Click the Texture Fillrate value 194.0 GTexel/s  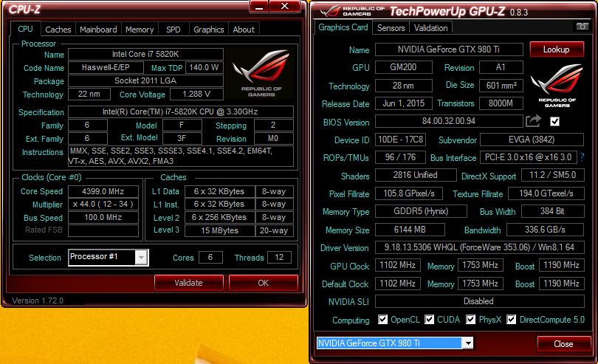tap(546, 193)
